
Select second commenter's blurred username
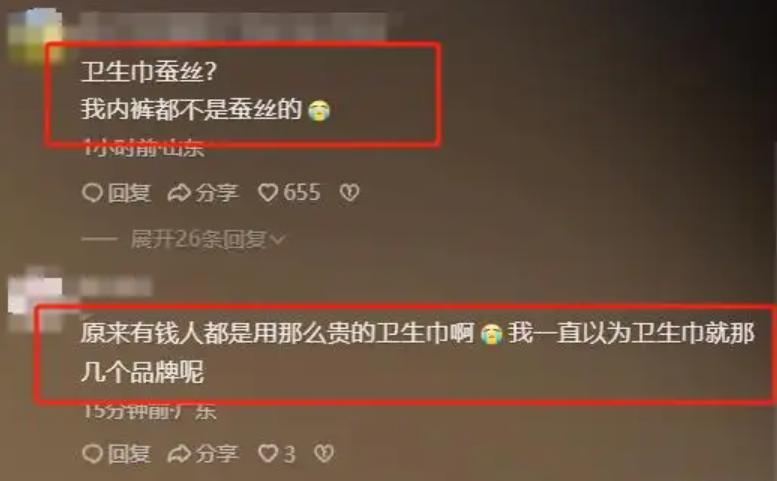point(115,287)
